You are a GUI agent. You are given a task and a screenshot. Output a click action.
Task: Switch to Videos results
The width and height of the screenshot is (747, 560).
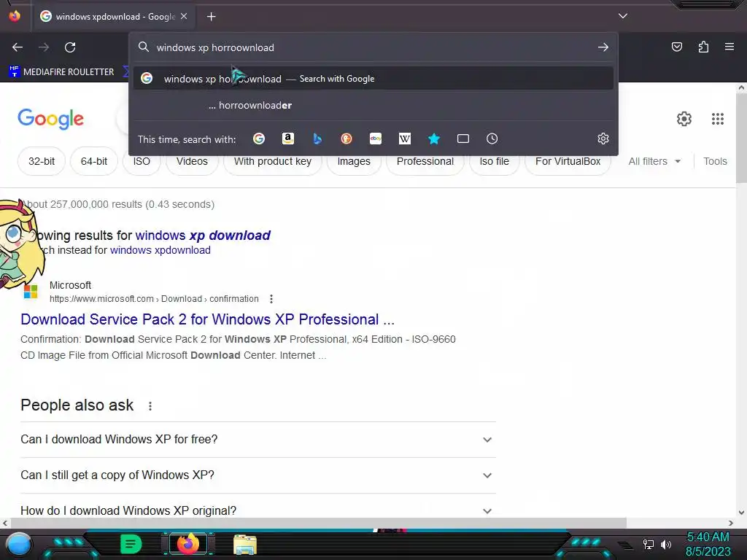point(192,161)
